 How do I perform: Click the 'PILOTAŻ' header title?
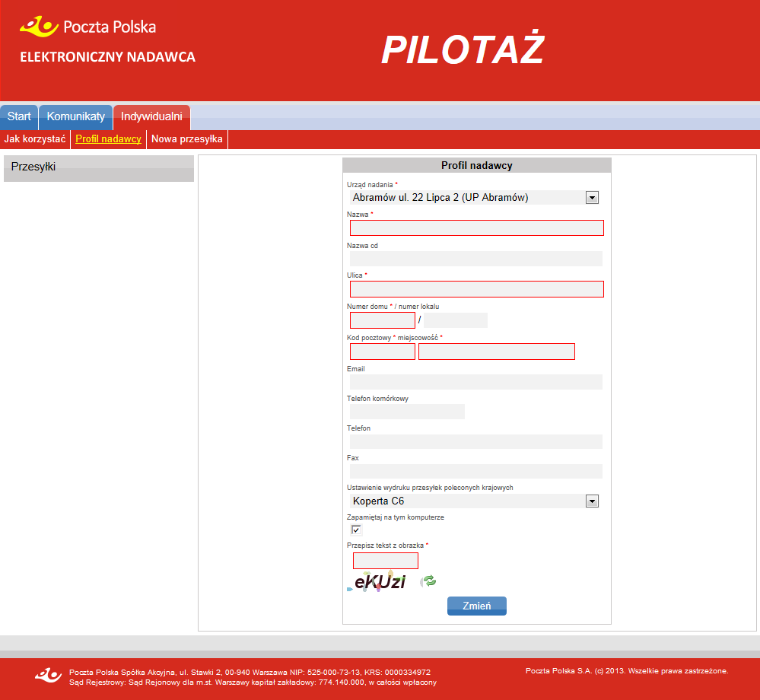click(x=463, y=49)
